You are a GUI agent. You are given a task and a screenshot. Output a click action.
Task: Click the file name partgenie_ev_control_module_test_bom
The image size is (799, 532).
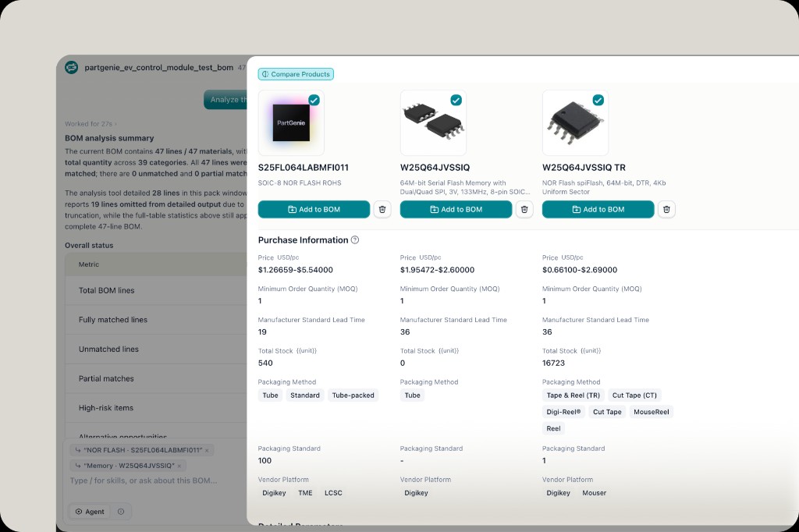tap(159, 67)
